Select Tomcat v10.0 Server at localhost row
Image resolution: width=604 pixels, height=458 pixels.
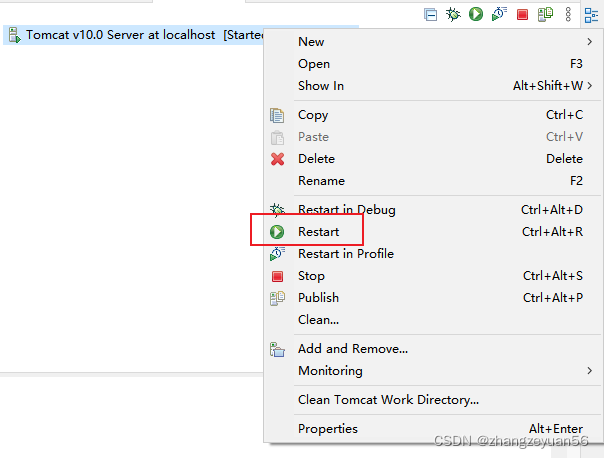133,35
